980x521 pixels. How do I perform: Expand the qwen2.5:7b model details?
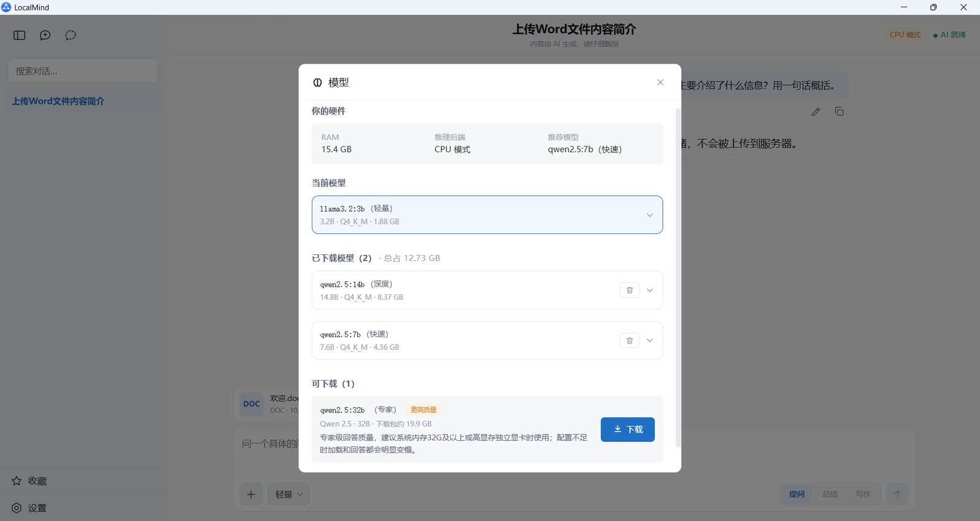(x=650, y=340)
